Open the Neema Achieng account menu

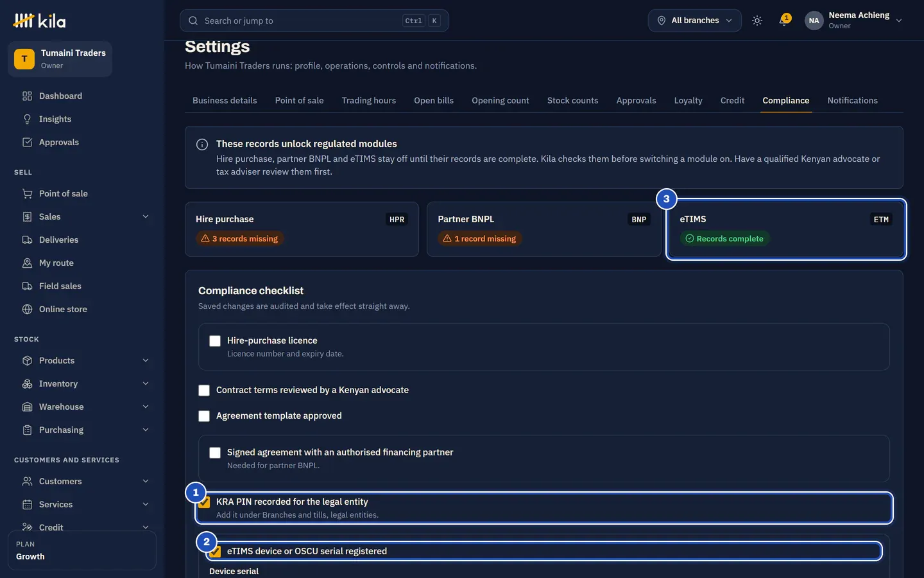855,21
